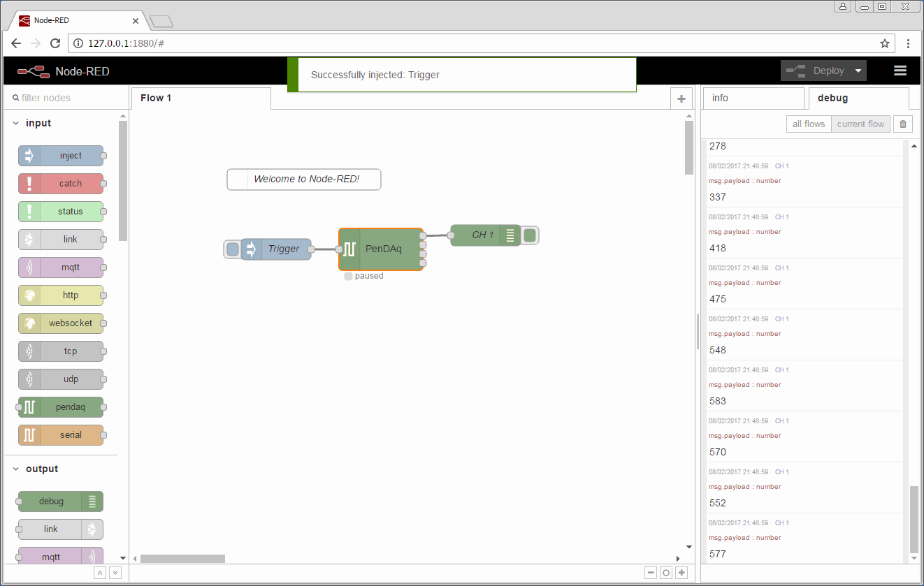Select the PenDAq node on canvas

(381, 249)
